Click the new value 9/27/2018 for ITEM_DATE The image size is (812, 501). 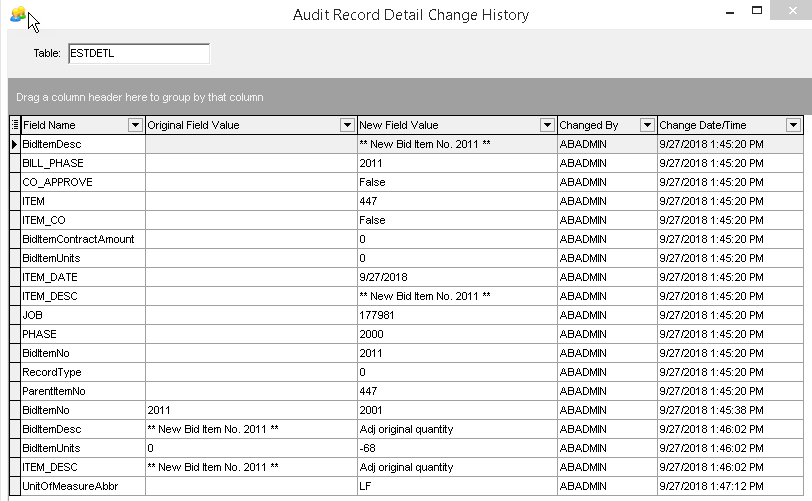[x=457, y=277]
